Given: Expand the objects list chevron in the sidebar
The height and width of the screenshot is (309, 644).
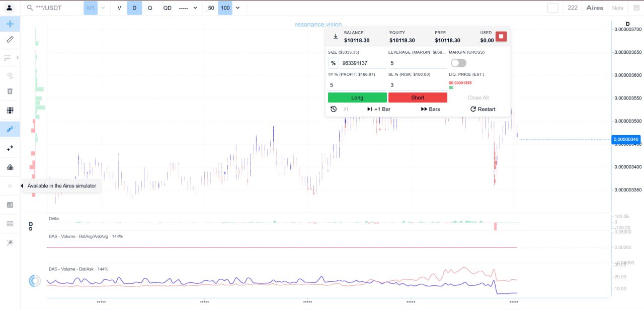Looking at the screenshot, I should pos(18,58).
